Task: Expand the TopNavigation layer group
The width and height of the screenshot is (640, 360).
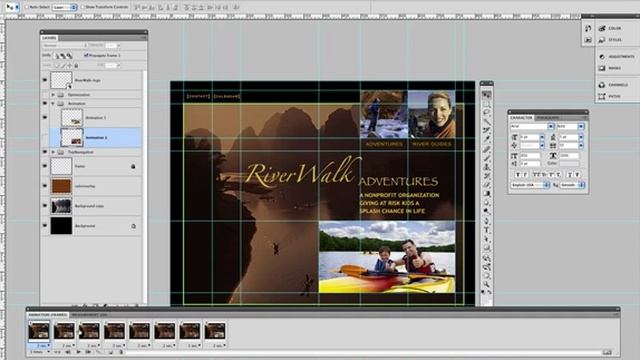Action: [x=53, y=152]
